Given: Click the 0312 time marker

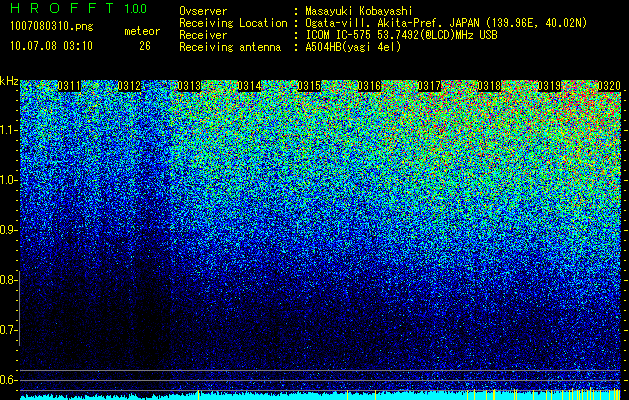Looking at the screenshot, I should tap(129, 86).
